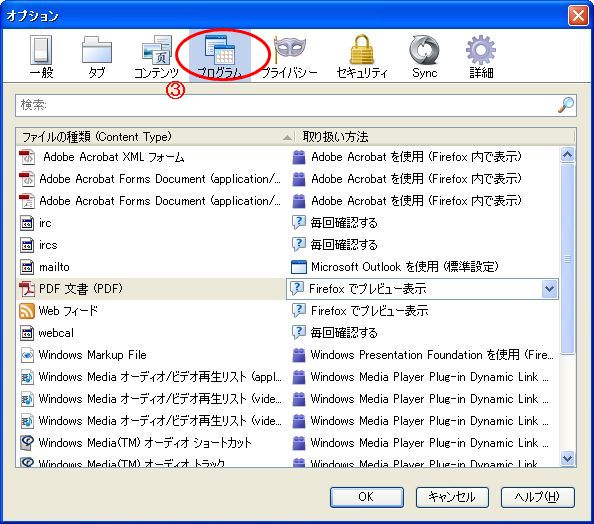Image resolution: width=594 pixels, height=524 pixels.
Task: Click the PDF 文書 document icon
Action: coord(27,289)
